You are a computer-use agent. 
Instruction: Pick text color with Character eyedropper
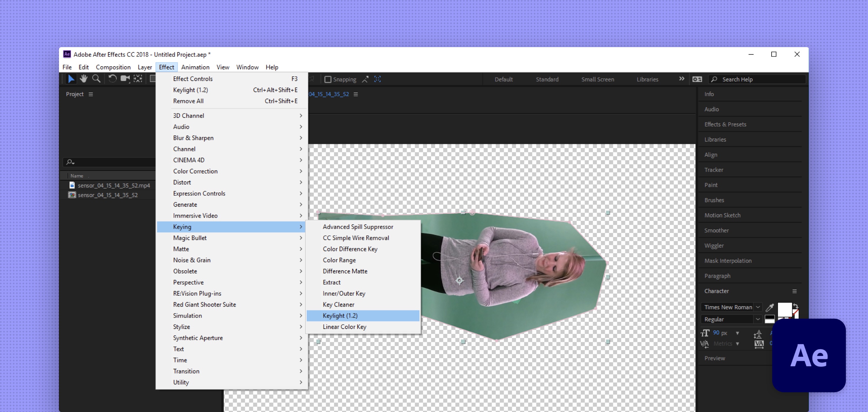(770, 307)
